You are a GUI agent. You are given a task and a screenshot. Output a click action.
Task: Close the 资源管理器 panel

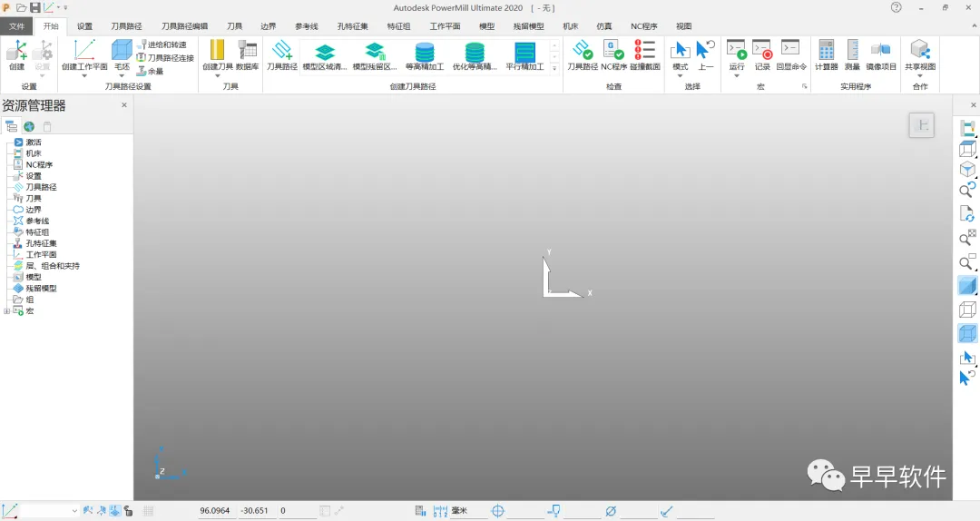pos(123,105)
